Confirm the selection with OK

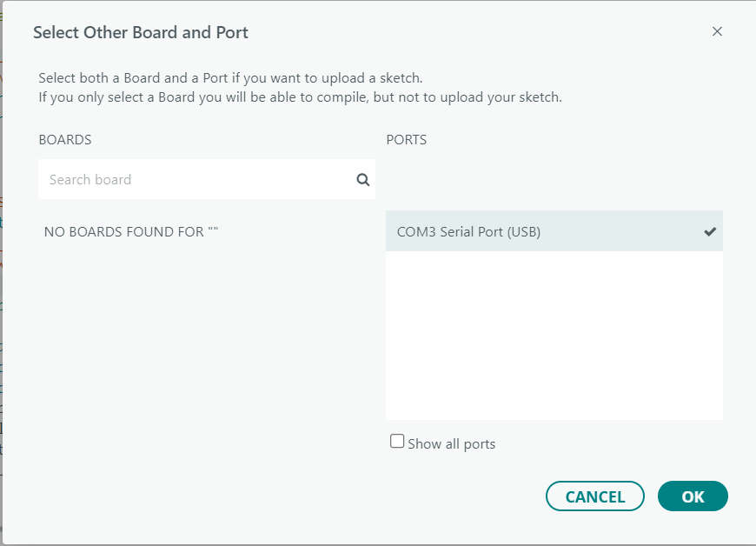pyautogui.click(x=693, y=496)
